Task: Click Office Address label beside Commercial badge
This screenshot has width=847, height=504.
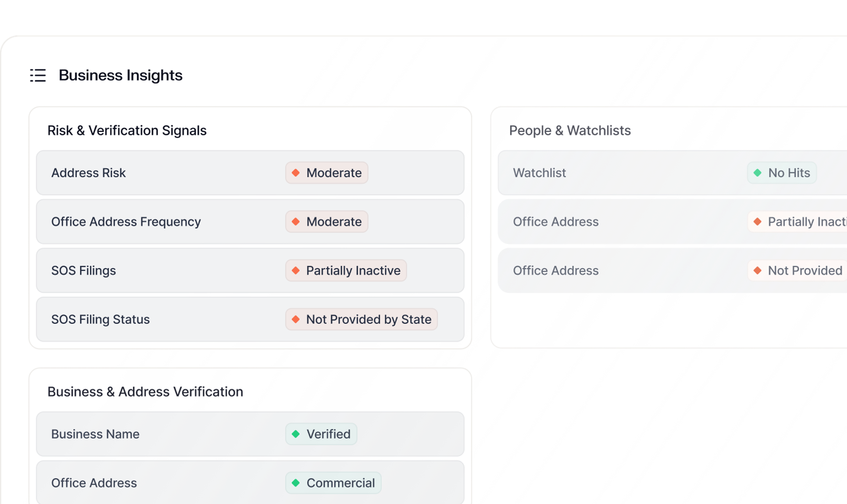Action: coord(94,483)
